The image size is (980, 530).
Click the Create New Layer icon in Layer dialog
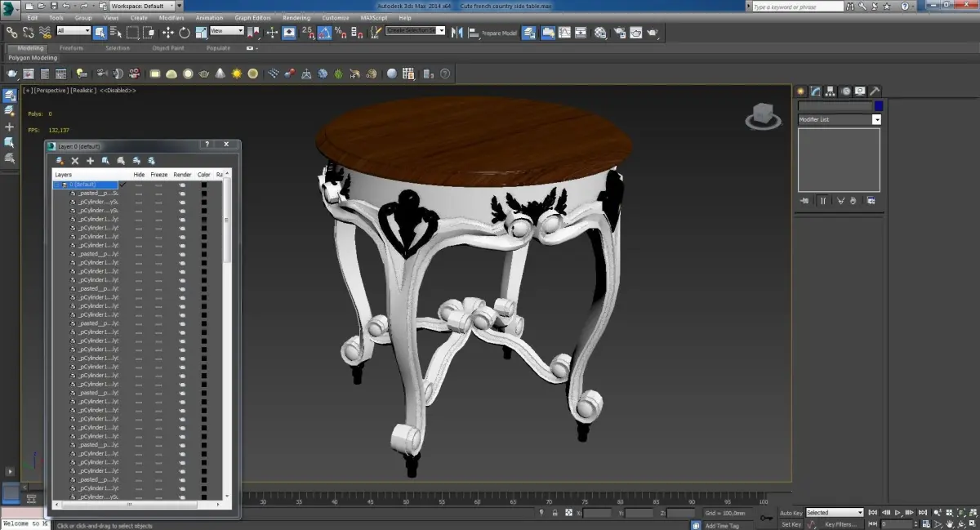coord(60,161)
